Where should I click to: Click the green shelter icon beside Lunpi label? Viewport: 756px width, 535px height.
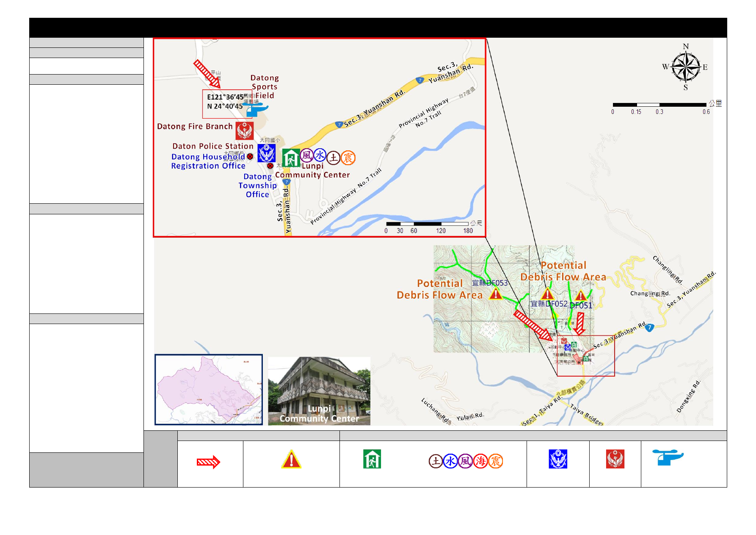click(291, 158)
